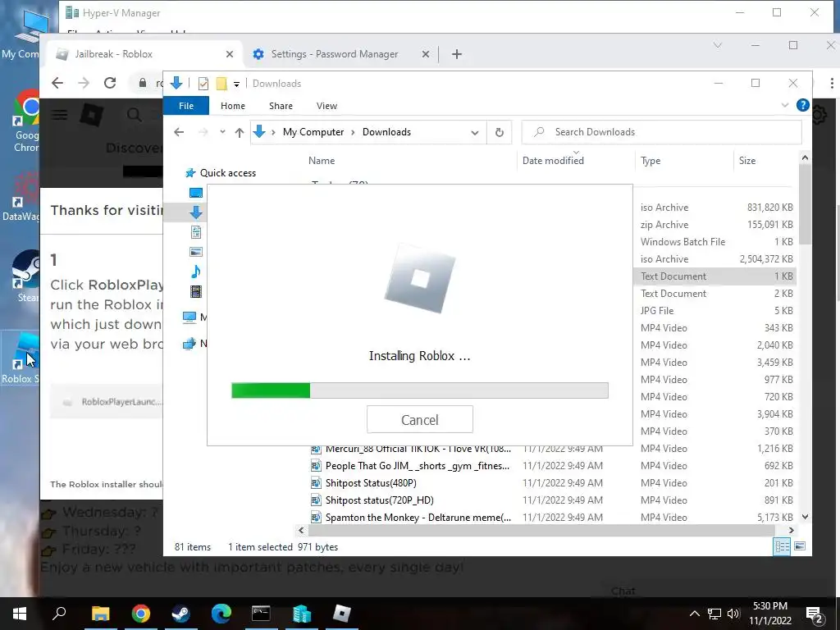Open Documents in Quick access list
Screen dimensions: 840x630
point(196,232)
